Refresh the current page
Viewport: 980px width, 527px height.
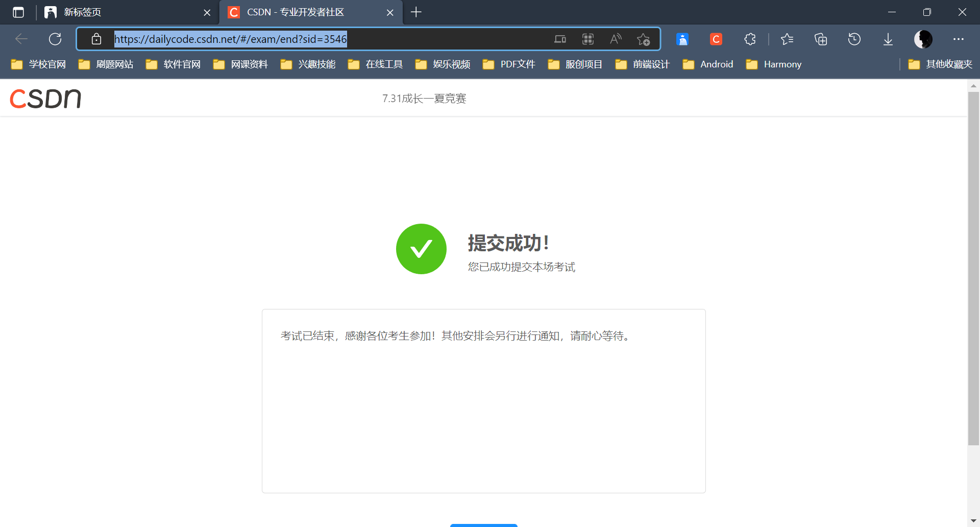pyautogui.click(x=55, y=39)
